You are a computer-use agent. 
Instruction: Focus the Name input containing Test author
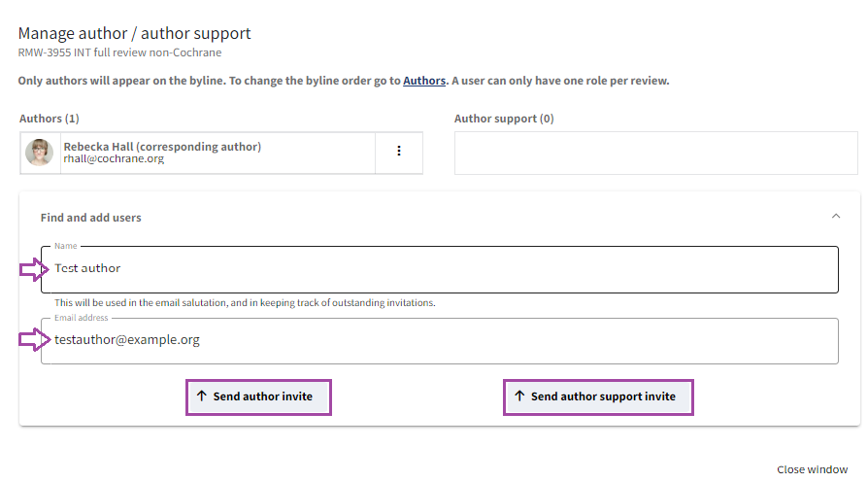[x=439, y=269]
